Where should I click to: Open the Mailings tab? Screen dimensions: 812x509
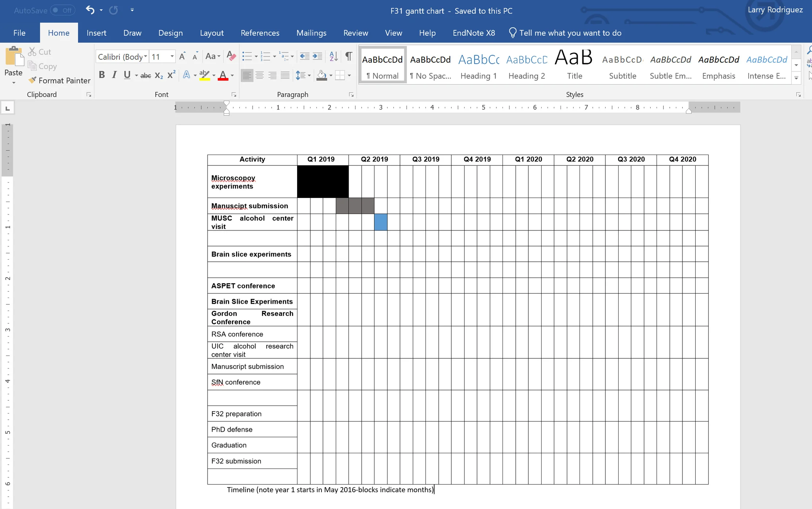pos(311,32)
